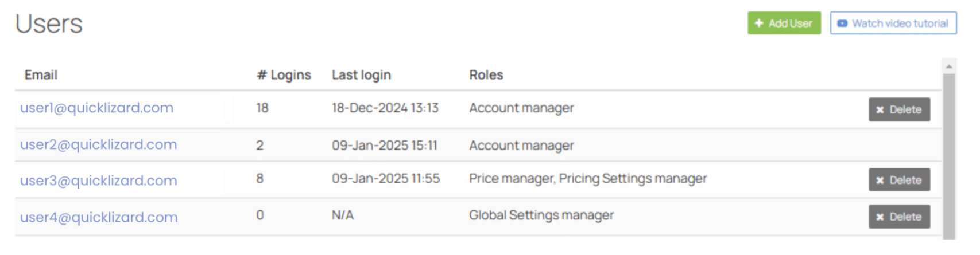
Task: Click the Roles column header
Action: coord(486,75)
